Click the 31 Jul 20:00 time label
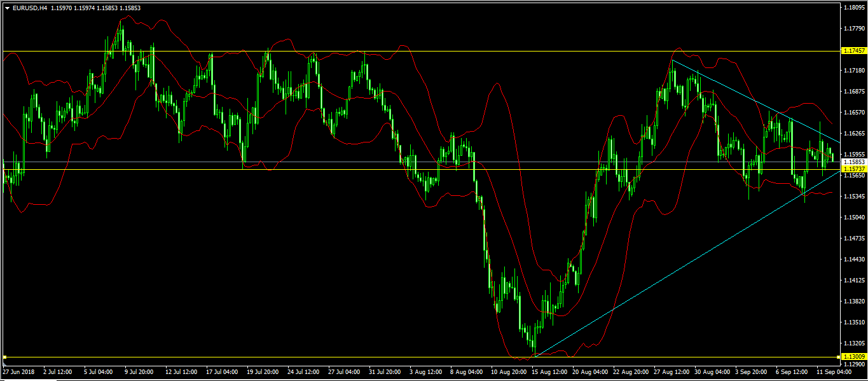 [385, 371]
